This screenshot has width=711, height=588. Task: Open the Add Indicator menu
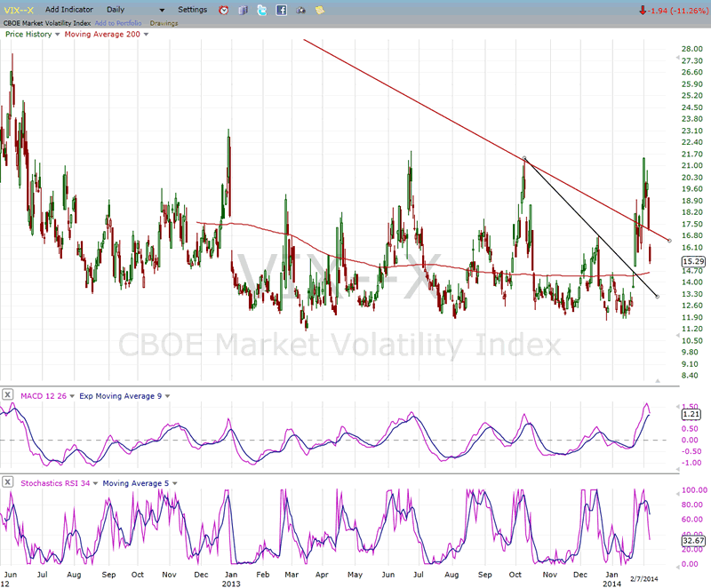[x=69, y=10]
